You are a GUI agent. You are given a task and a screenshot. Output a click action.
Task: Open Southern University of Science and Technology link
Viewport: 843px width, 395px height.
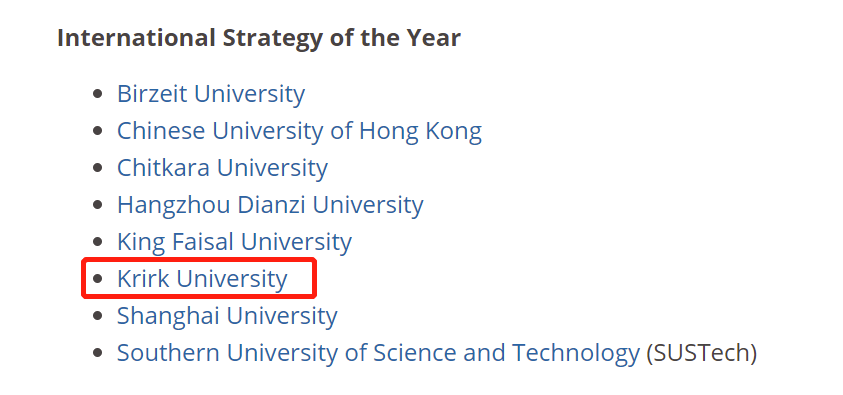pos(378,353)
